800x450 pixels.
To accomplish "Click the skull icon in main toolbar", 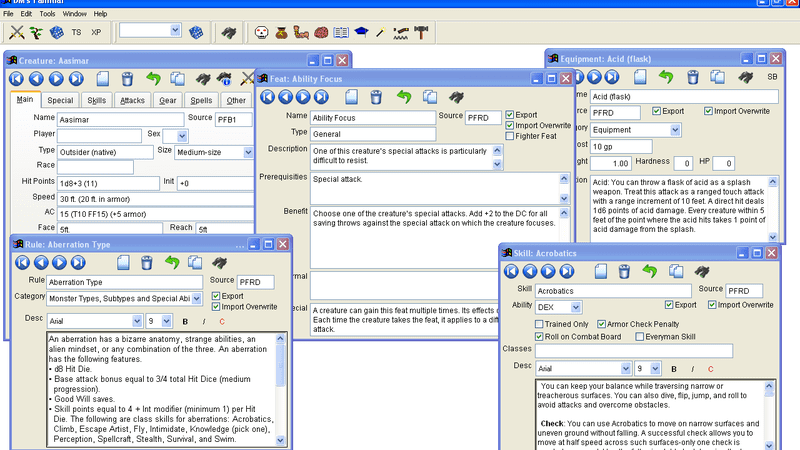I will click(262, 32).
